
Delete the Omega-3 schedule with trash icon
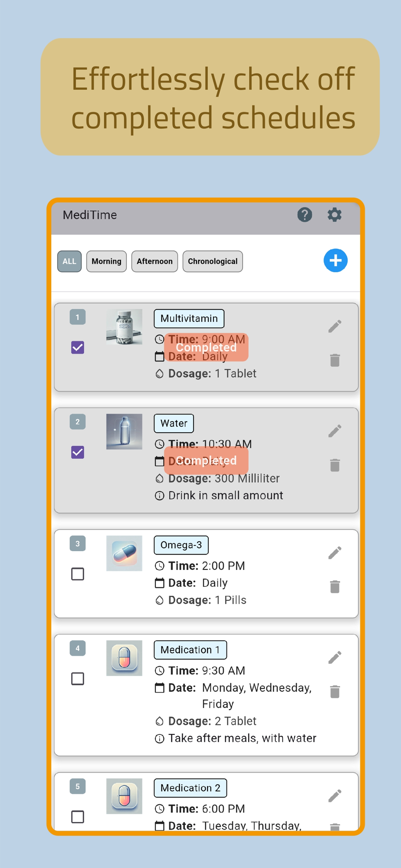[x=335, y=587]
